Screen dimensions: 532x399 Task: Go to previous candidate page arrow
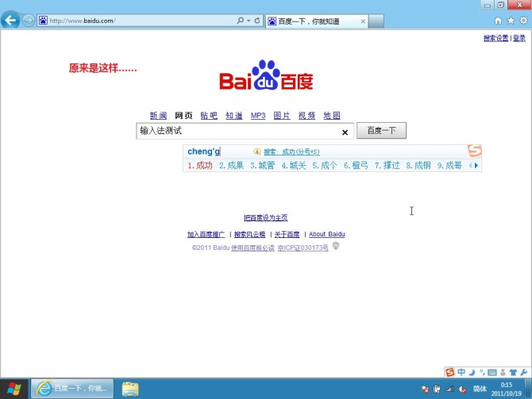pyautogui.click(x=471, y=166)
